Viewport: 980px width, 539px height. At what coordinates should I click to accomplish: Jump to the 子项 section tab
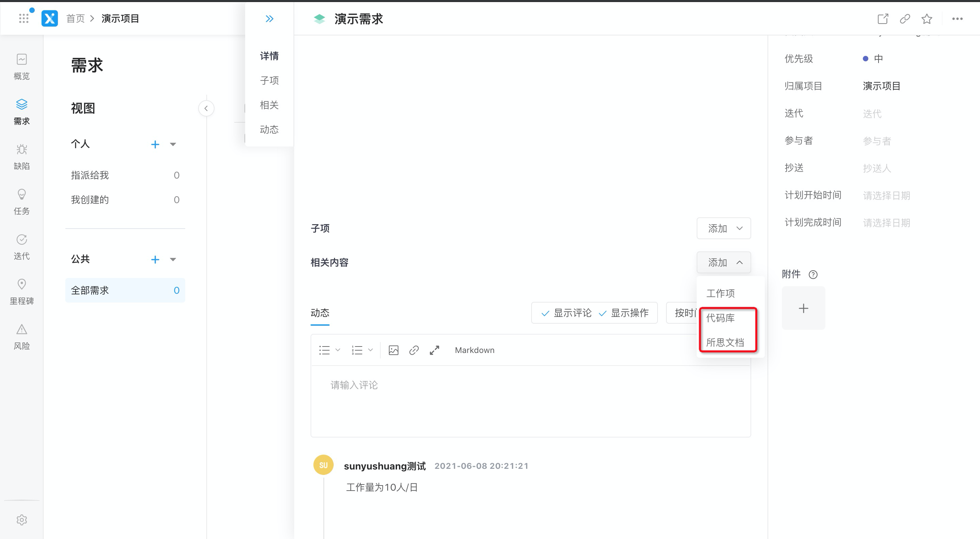pyautogui.click(x=269, y=80)
